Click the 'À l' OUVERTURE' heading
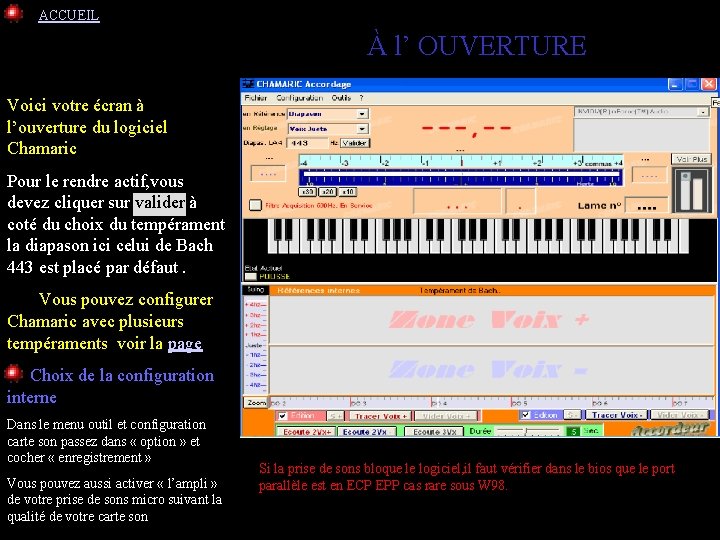 476,45
